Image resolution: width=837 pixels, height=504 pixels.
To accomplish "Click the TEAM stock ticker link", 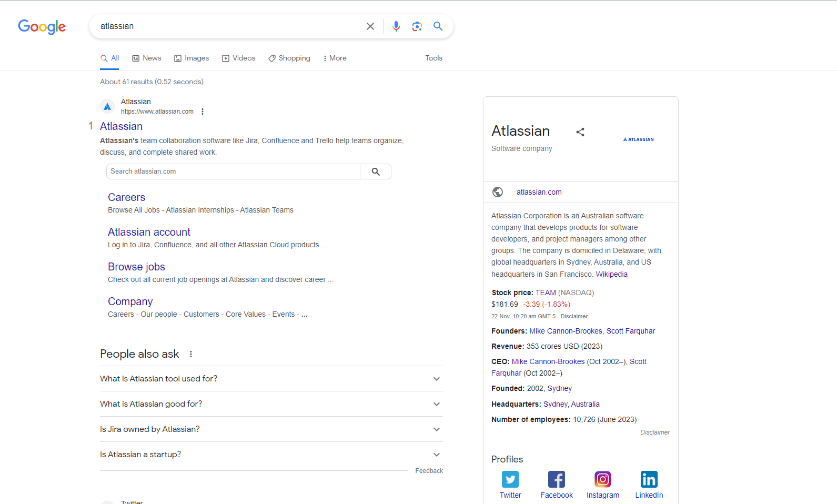I will (546, 293).
